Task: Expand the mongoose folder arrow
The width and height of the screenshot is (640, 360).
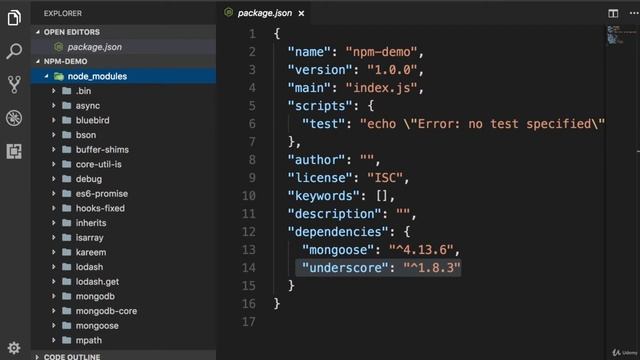Action: pos(53,326)
